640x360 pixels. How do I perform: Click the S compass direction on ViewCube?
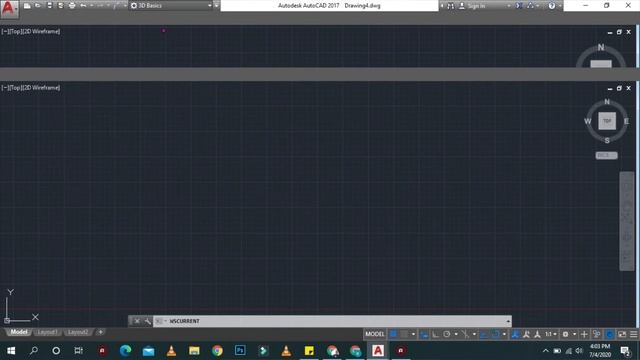click(607, 140)
